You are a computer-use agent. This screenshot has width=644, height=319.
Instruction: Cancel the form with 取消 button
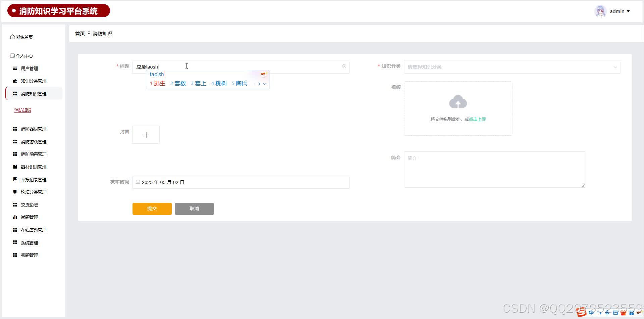click(194, 209)
